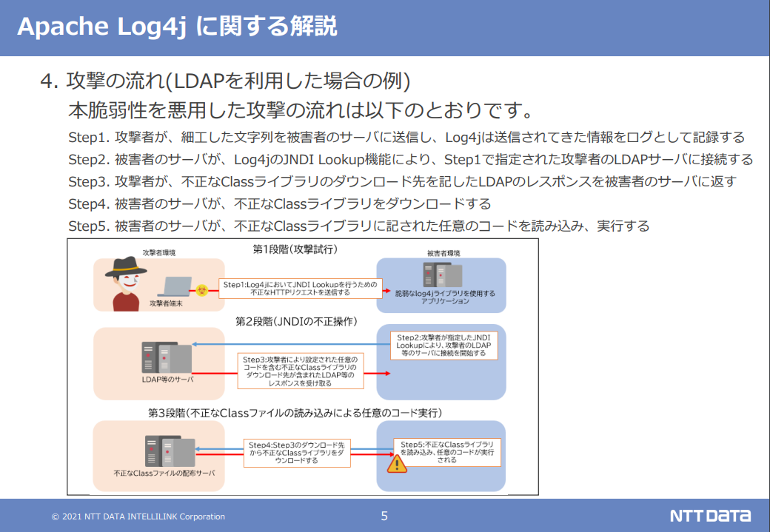Viewport: 770px width, 532px height.
Task: Click the attacker hacker figure icon
Action: [x=126, y=283]
